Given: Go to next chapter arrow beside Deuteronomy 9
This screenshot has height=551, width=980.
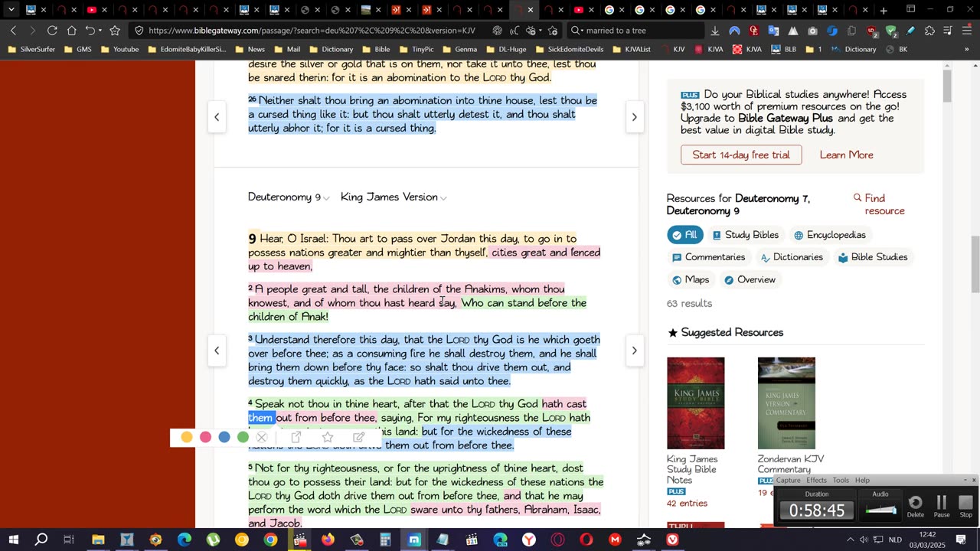Looking at the screenshot, I should click(634, 350).
